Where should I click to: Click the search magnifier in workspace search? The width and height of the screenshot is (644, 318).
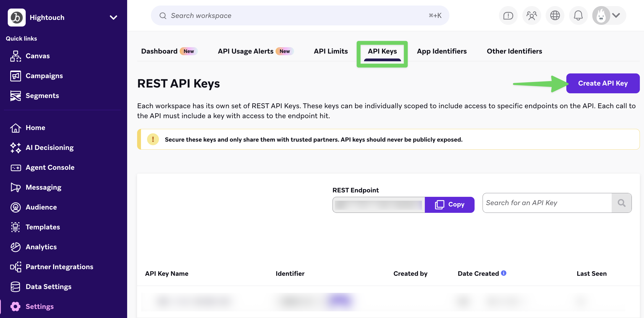[x=163, y=15]
